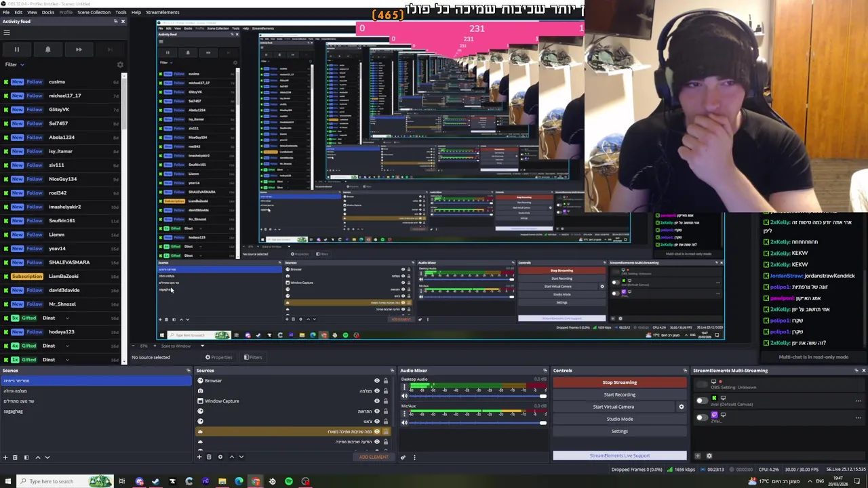Move scene down in Scenes toolbar
The height and width of the screenshot is (488, 868).
[x=47, y=457]
